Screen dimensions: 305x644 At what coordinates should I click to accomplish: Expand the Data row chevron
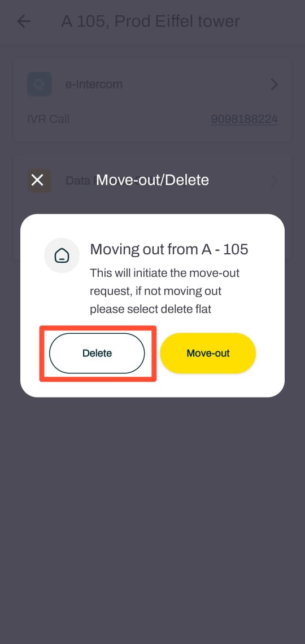pyautogui.click(x=274, y=180)
